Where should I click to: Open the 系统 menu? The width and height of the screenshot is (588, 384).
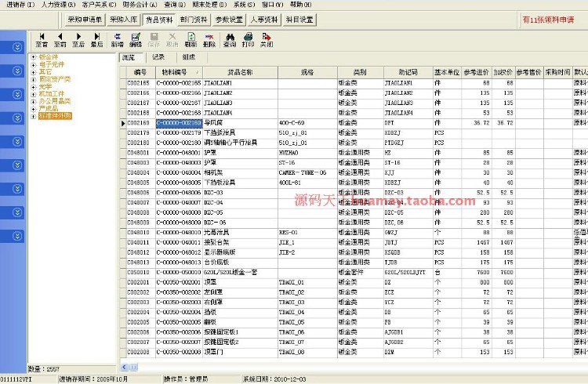pyautogui.click(x=244, y=5)
